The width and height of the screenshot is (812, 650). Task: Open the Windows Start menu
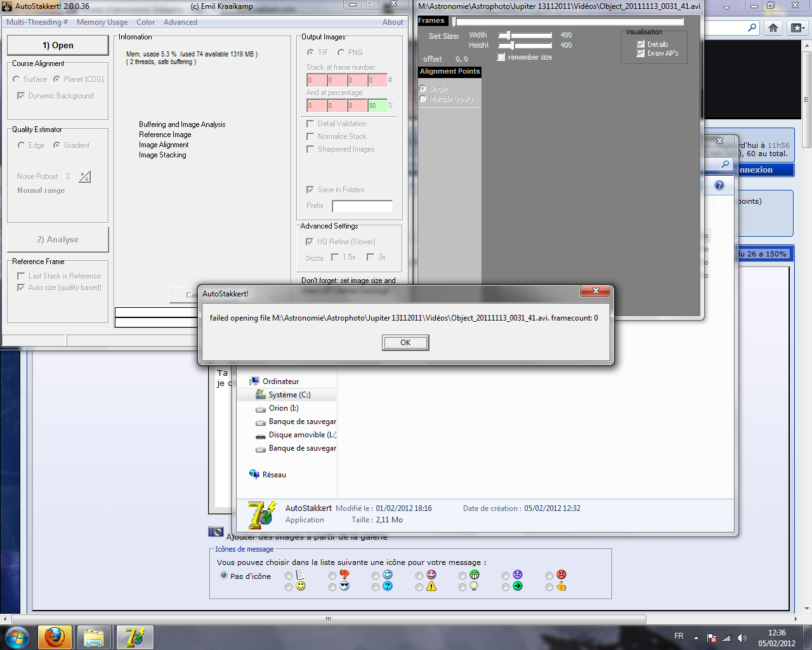tap(16, 637)
